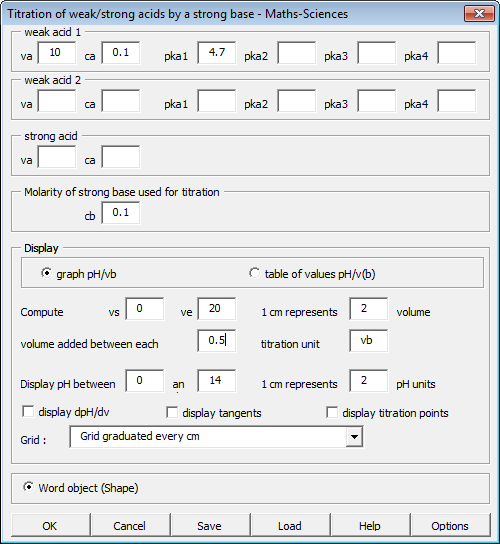The image size is (500, 544).
Task: Click the ve end volume field
Action: pyautogui.click(x=217, y=308)
